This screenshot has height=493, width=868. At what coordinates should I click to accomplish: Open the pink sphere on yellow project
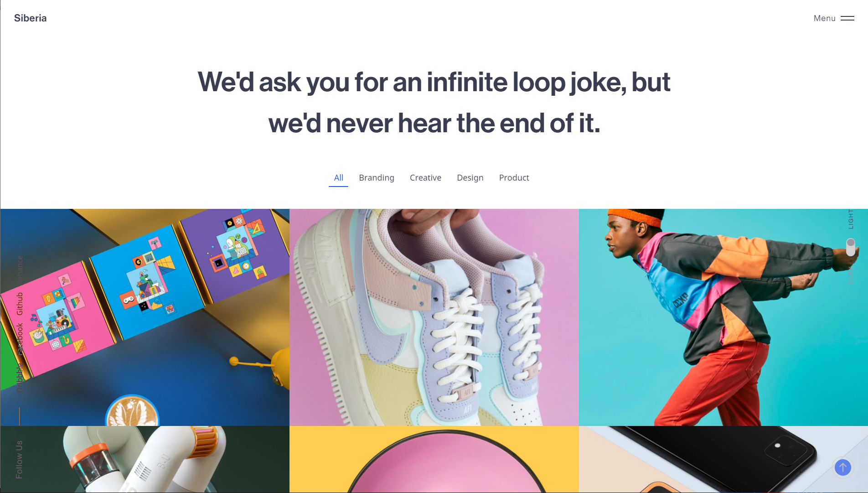pyautogui.click(x=434, y=459)
